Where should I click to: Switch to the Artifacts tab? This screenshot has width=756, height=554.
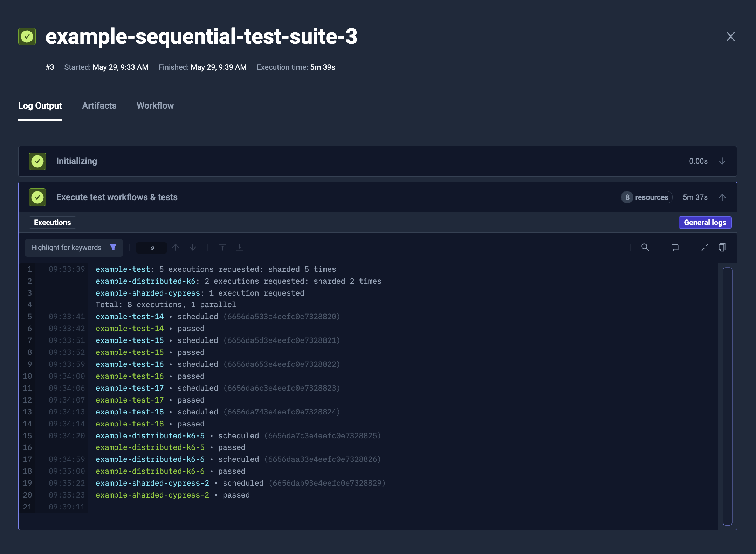[99, 106]
